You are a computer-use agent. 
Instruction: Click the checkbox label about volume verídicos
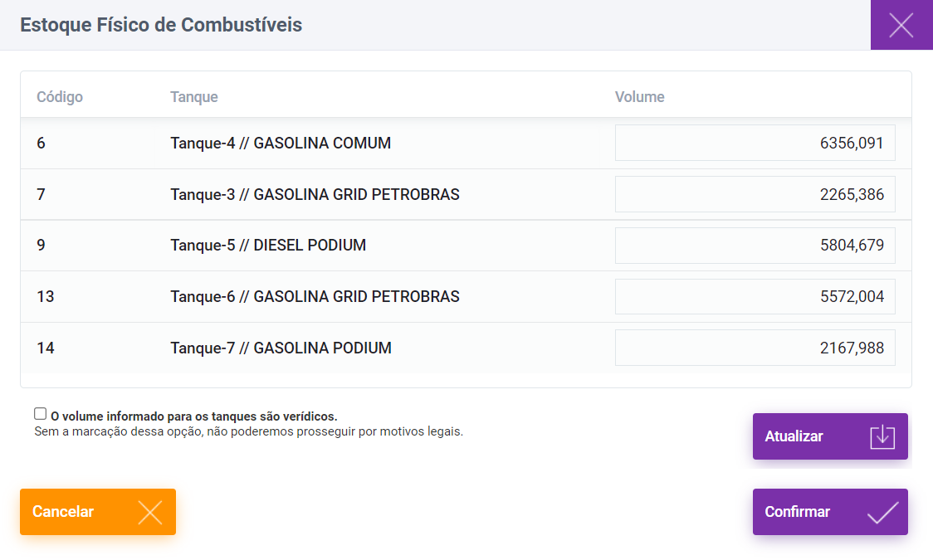tap(194, 416)
